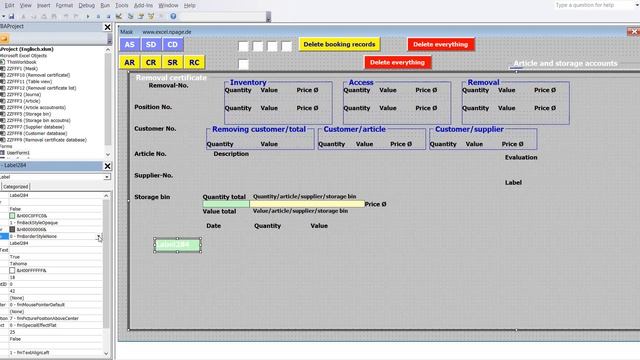Select the green Quantity total field

click(x=226, y=204)
